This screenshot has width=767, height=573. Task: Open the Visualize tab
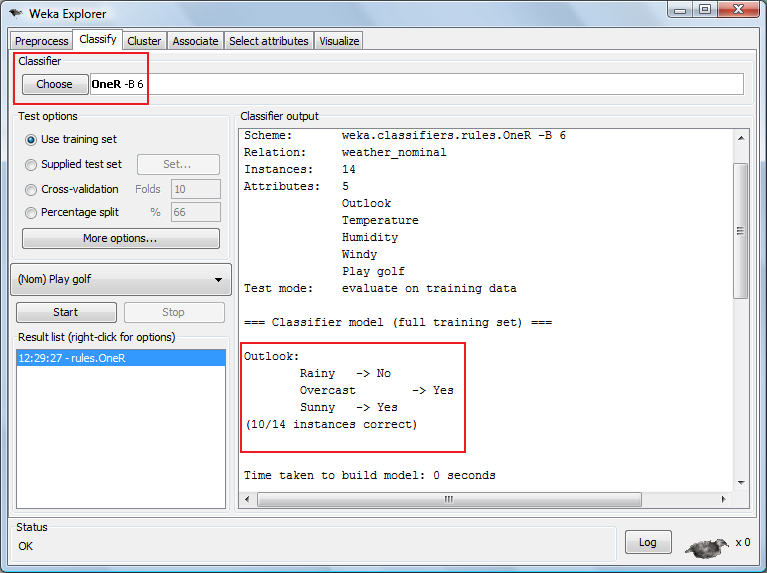tap(339, 41)
